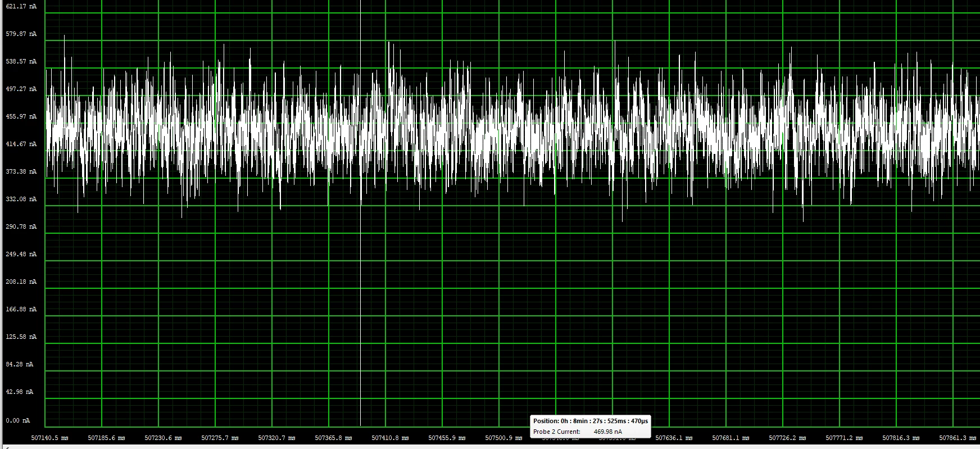This screenshot has height=449, width=980.
Task: Click the 249.48 nA axis label
Action: pos(21,254)
